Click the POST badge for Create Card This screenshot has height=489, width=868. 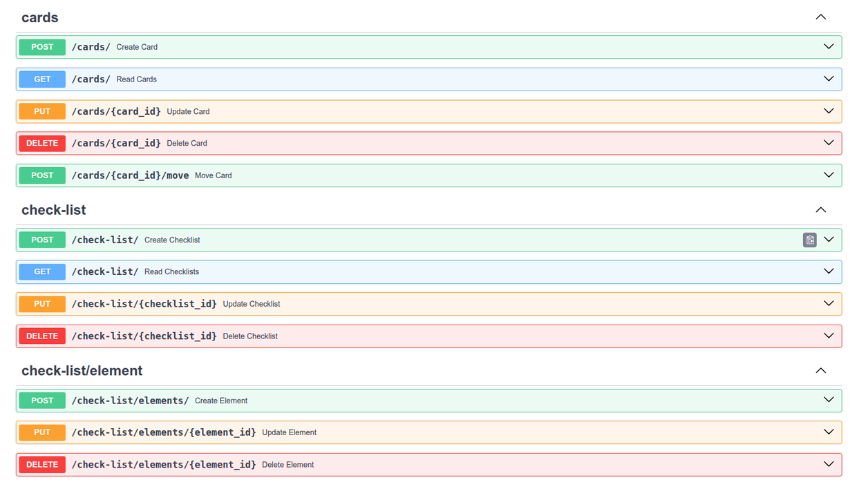[42, 47]
